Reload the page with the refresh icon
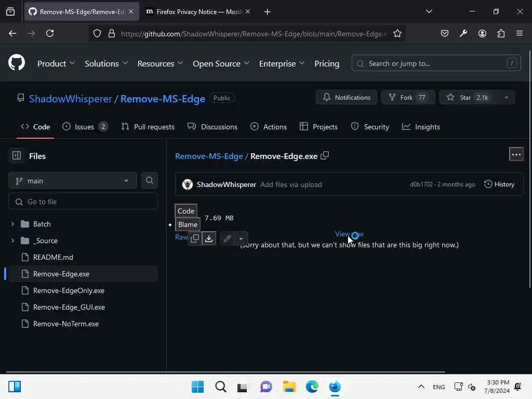Image resolution: width=532 pixels, height=399 pixels. pyautogui.click(x=50, y=33)
